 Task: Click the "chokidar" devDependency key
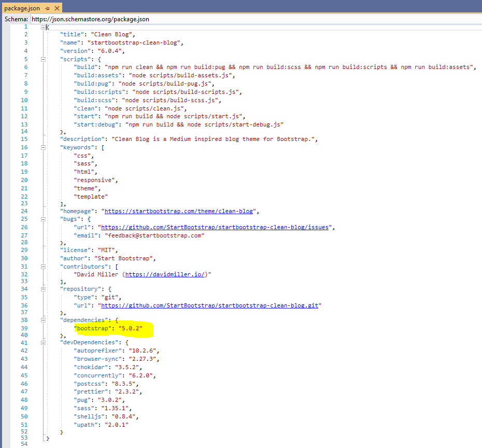[91, 368]
